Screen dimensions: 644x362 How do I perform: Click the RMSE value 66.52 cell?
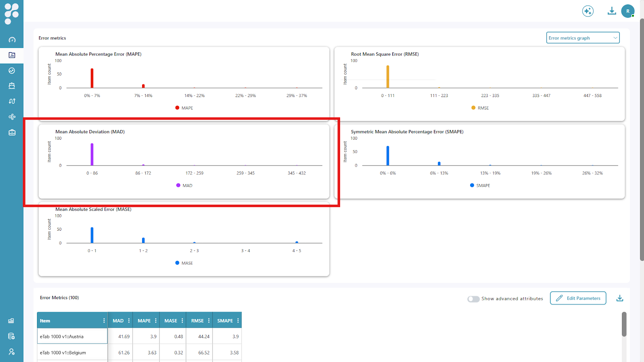pos(199,352)
